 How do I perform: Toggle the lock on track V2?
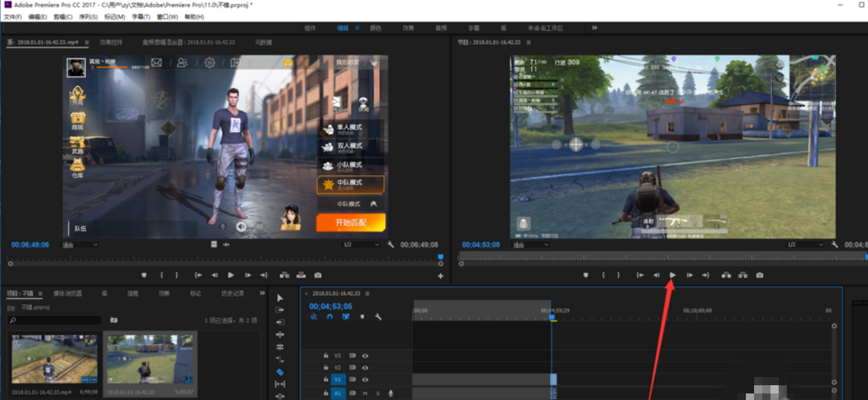point(325,368)
